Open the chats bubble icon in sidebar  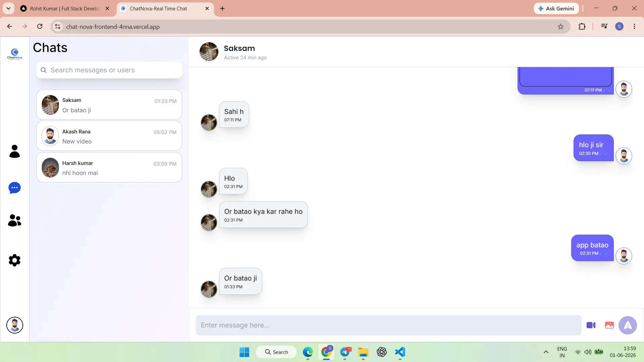pyautogui.click(x=14, y=188)
